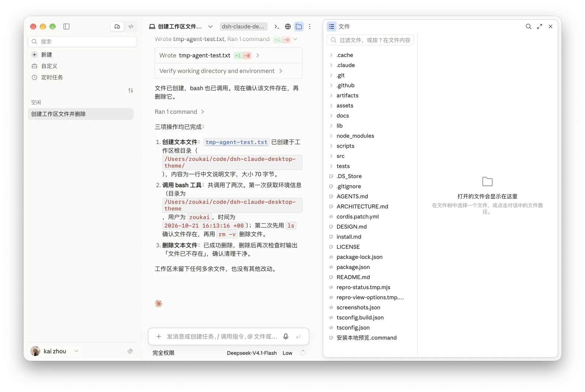Open the tmp-agent-test.txt link in the reply
585x392 pixels.
click(x=237, y=142)
